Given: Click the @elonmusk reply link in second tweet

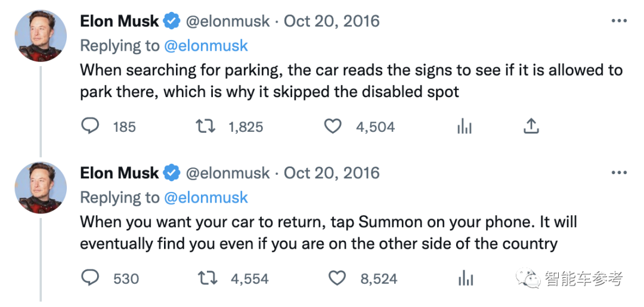Looking at the screenshot, I should [x=206, y=198].
